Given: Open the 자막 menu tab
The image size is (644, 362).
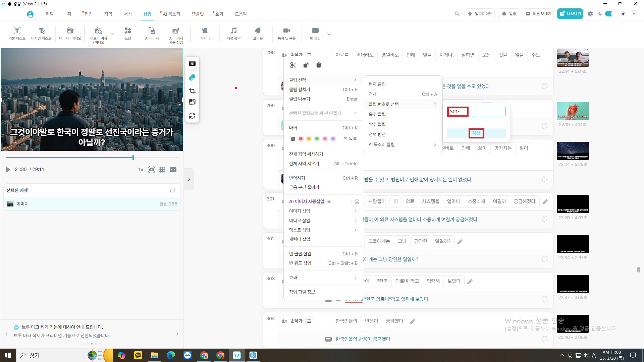Looking at the screenshot, I should click(x=108, y=14).
